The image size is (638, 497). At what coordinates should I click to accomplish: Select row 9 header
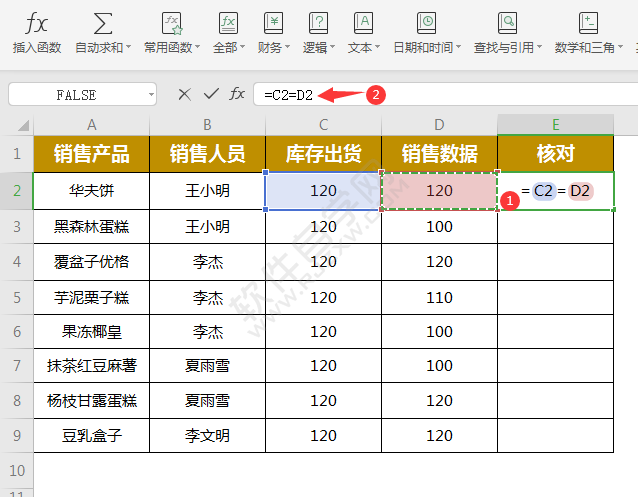click(x=17, y=436)
